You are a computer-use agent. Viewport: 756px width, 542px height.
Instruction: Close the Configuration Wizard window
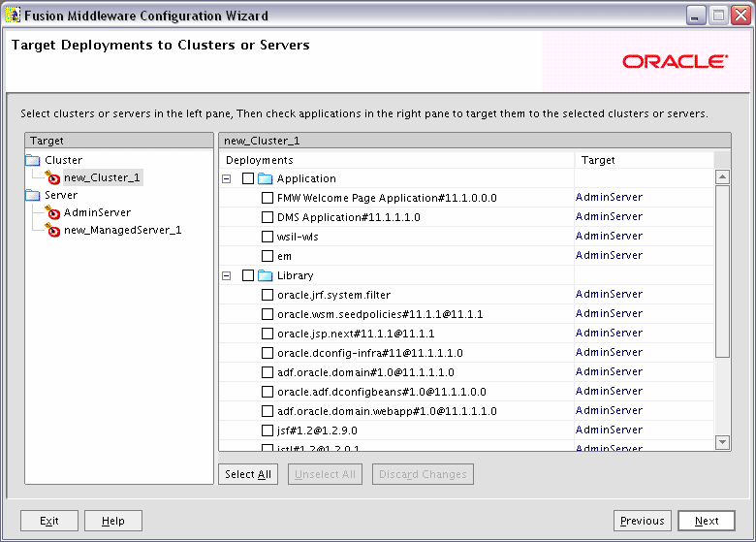click(x=740, y=16)
